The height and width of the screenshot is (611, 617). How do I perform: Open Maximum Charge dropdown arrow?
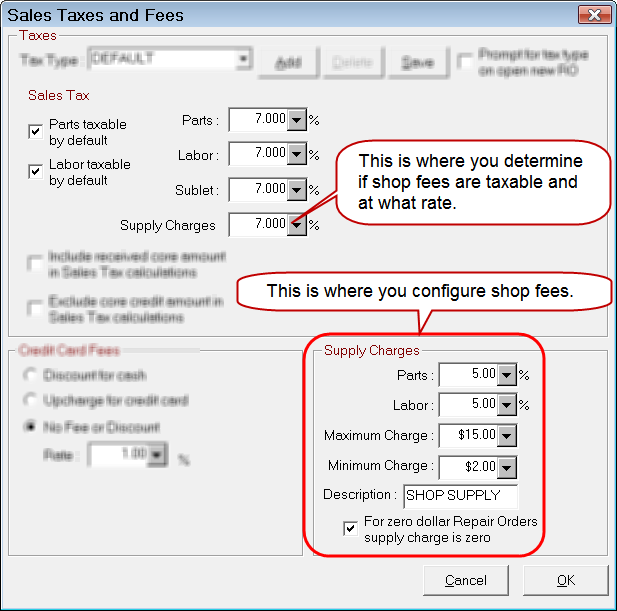506,436
